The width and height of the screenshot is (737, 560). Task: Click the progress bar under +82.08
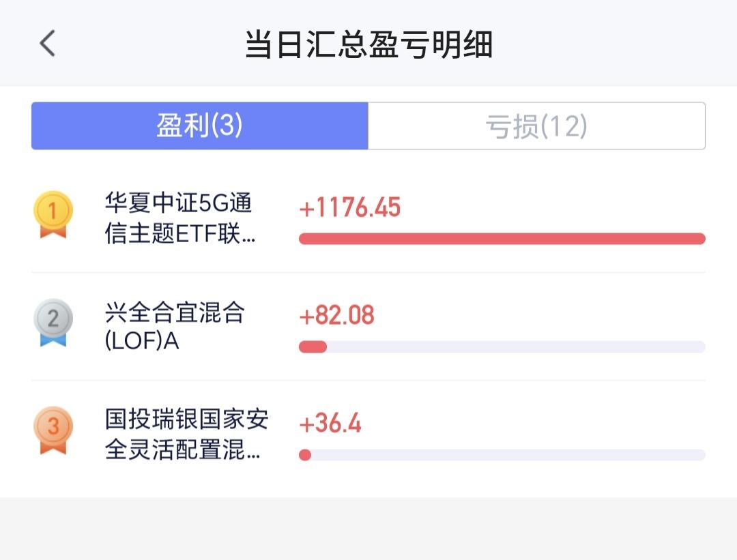tap(502, 347)
